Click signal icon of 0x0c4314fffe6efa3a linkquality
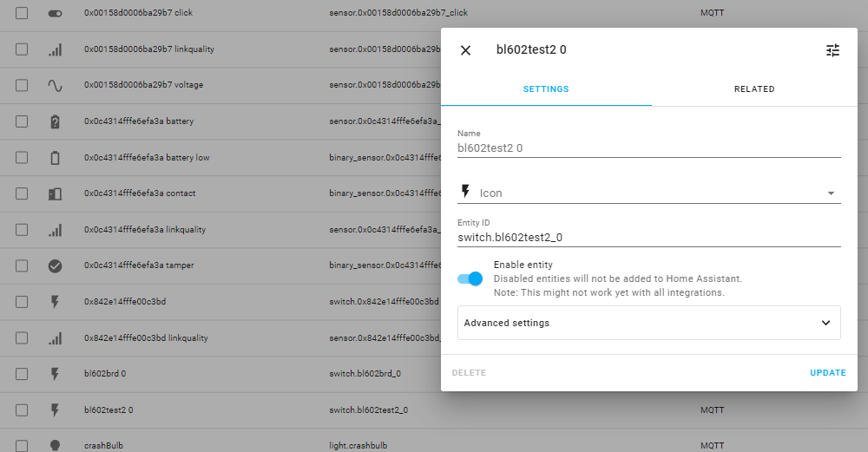868x452 pixels. (55, 230)
